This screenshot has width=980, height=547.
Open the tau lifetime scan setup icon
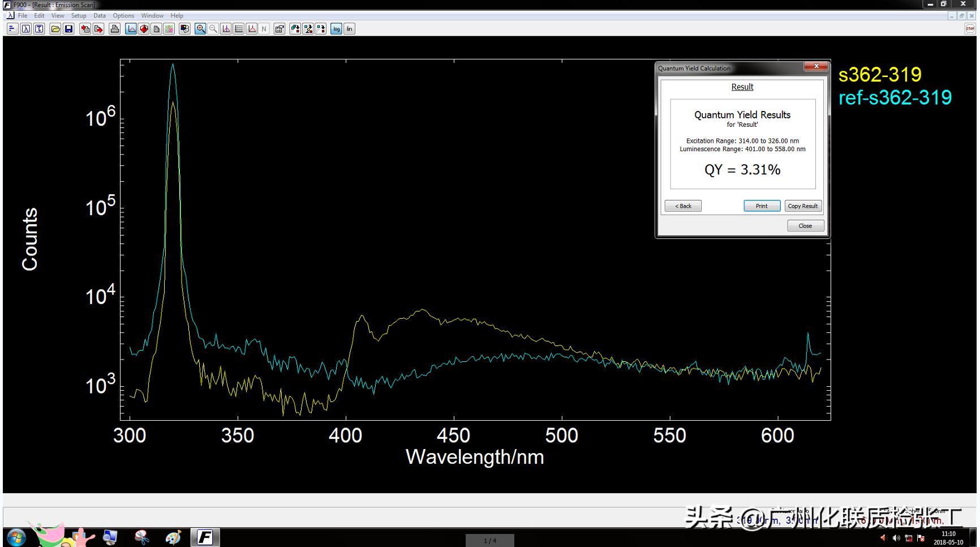(x=39, y=29)
